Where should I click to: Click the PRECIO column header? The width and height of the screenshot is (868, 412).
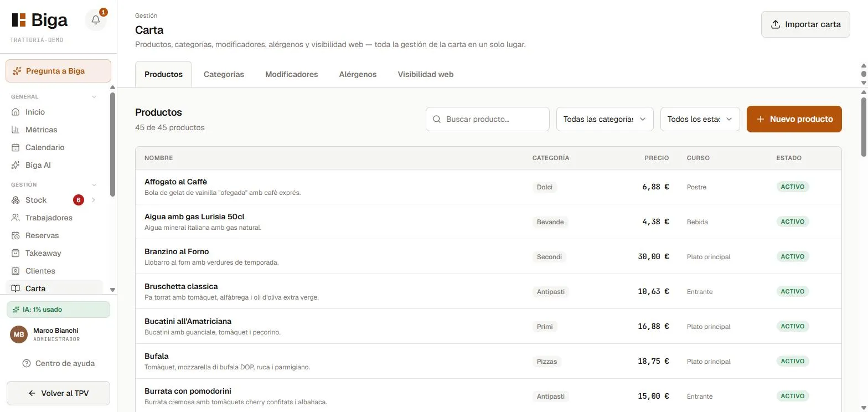point(657,158)
